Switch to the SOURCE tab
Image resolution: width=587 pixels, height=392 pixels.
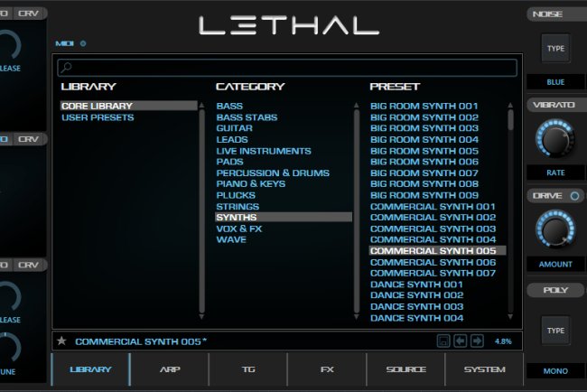(x=405, y=369)
